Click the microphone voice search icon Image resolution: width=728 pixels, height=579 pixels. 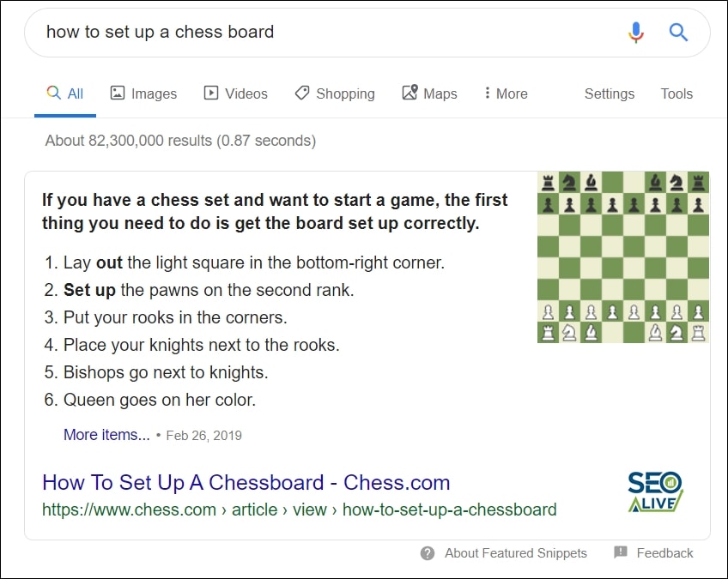point(635,32)
